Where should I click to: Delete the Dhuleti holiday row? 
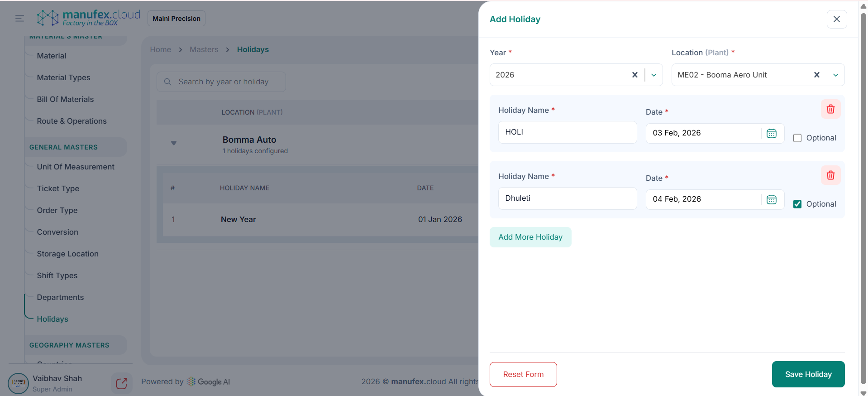pyautogui.click(x=830, y=175)
